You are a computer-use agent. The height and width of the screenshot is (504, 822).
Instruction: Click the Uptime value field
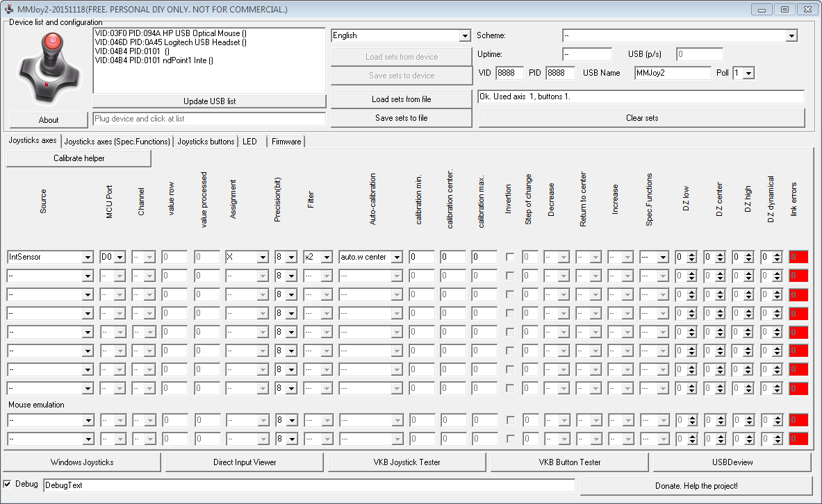click(x=587, y=54)
